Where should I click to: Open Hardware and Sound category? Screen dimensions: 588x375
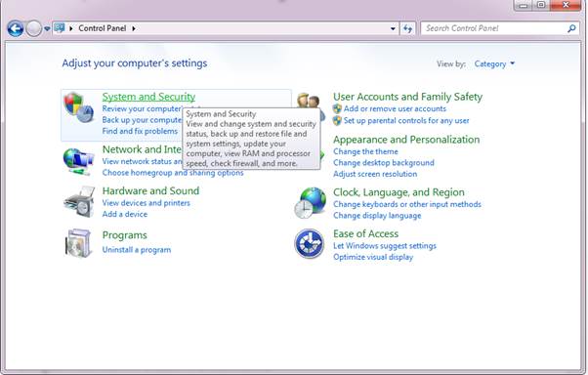[150, 190]
